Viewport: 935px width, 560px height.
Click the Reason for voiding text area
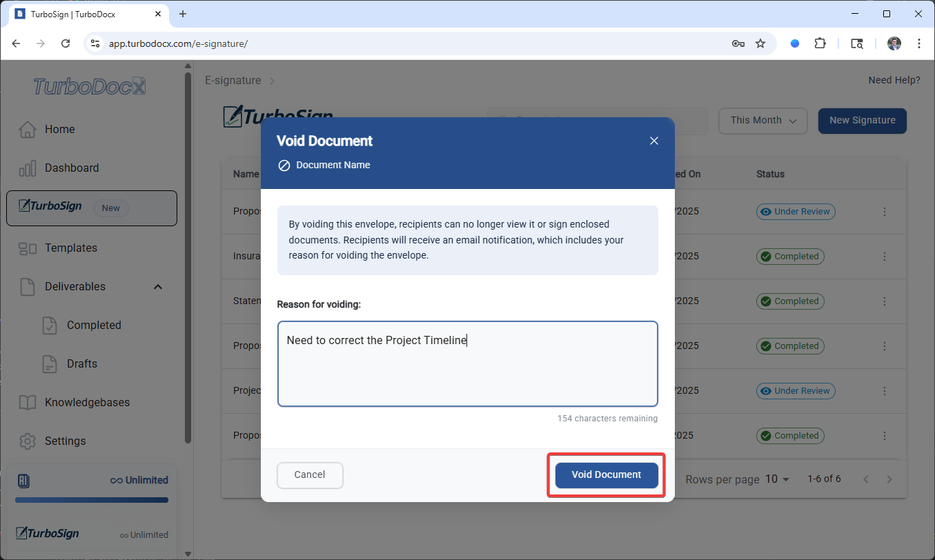pyautogui.click(x=468, y=363)
